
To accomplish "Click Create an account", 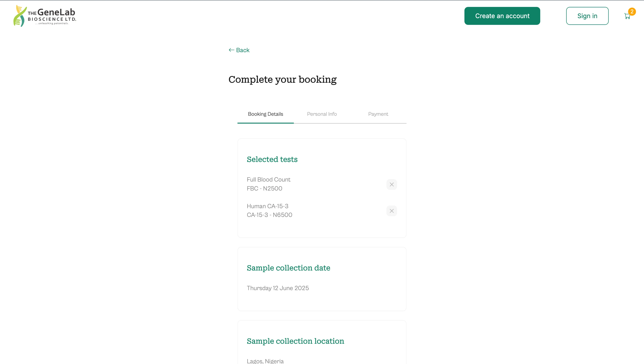I will coord(502,16).
